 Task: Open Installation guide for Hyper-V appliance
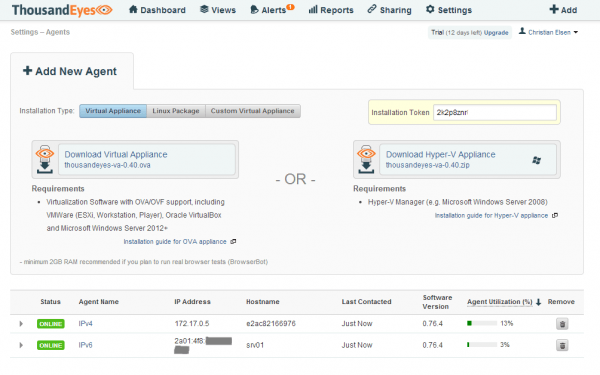point(491,215)
